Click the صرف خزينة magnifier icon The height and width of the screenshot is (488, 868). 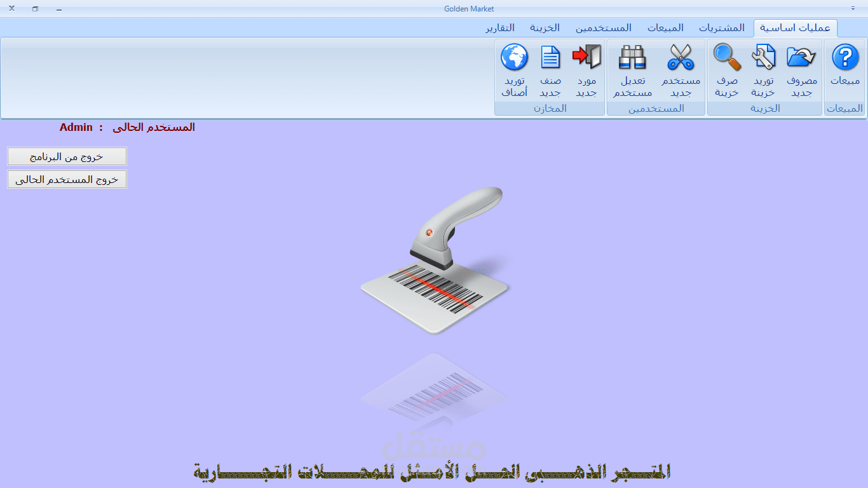click(x=727, y=71)
